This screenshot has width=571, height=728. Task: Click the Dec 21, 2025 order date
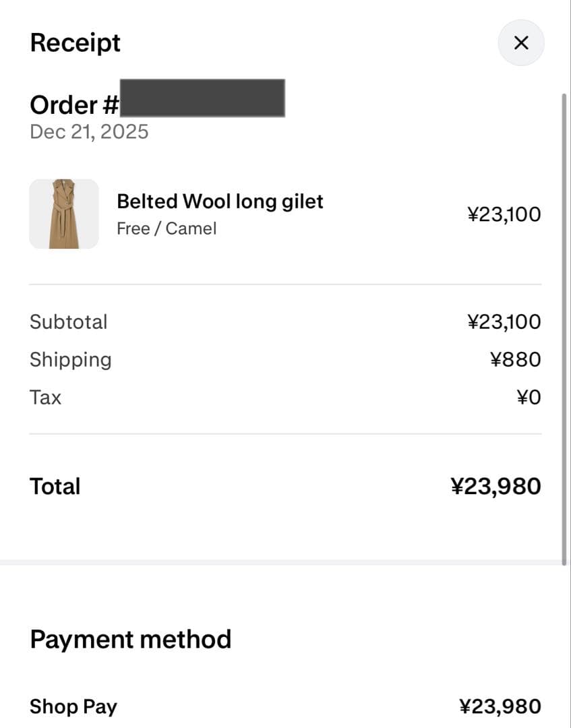[89, 131]
